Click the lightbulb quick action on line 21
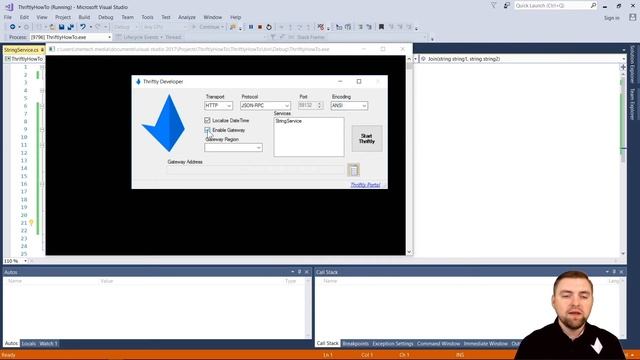Image resolution: width=640 pixels, height=360 pixels. 31,223
